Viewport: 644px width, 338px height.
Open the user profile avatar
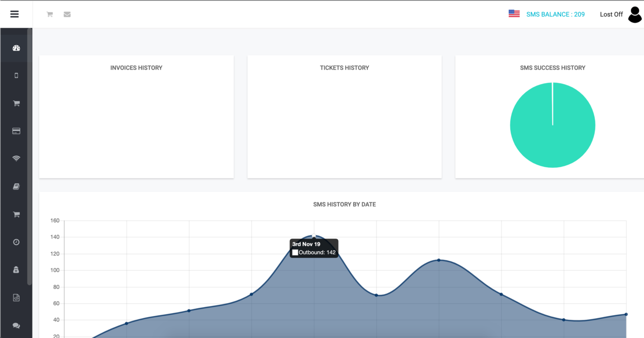tap(635, 15)
